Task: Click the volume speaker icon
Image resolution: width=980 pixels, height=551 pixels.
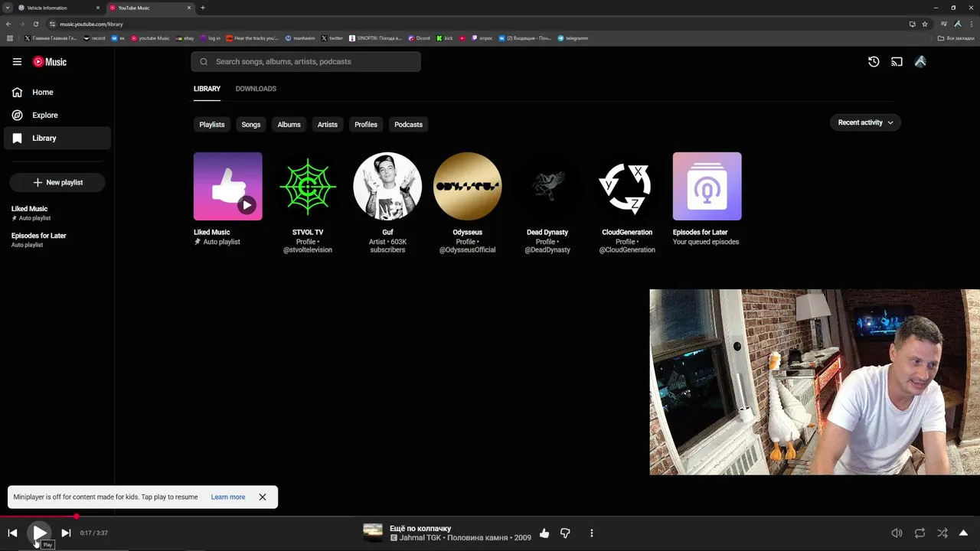Action: tap(897, 533)
